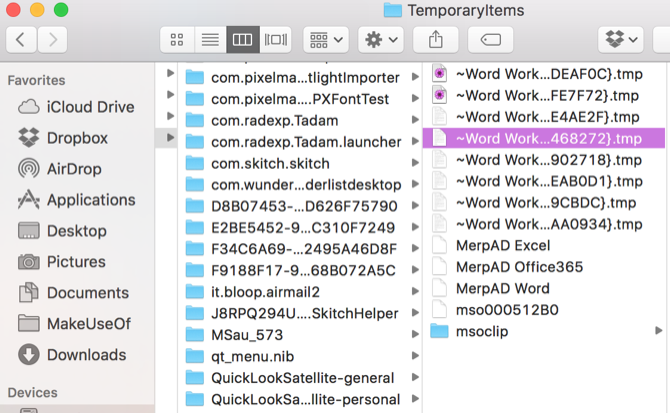Go back with the back arrow
The image size is (670, 413).
point(22,40)
